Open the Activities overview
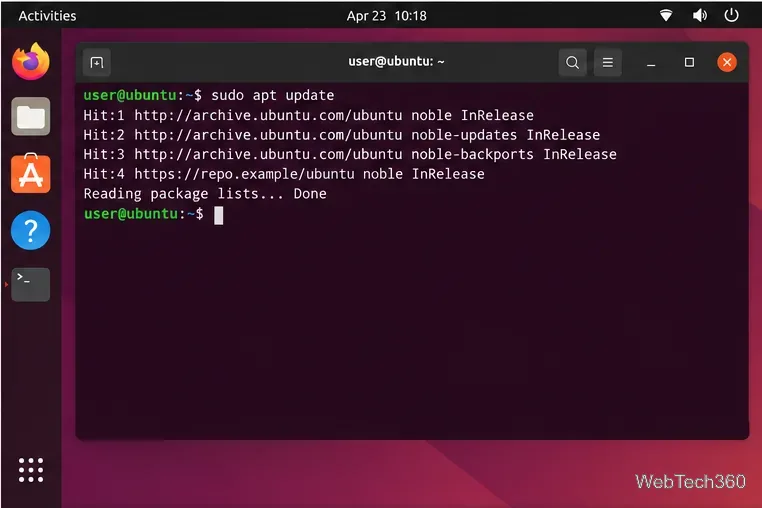 point(47,16)
